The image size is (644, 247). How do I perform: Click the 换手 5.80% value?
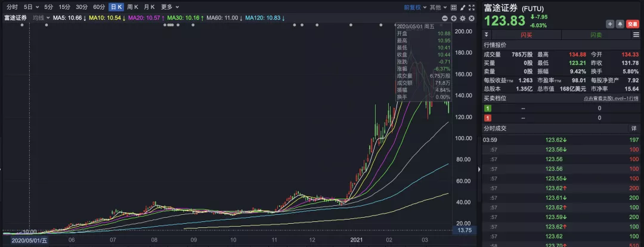[631, 72]
